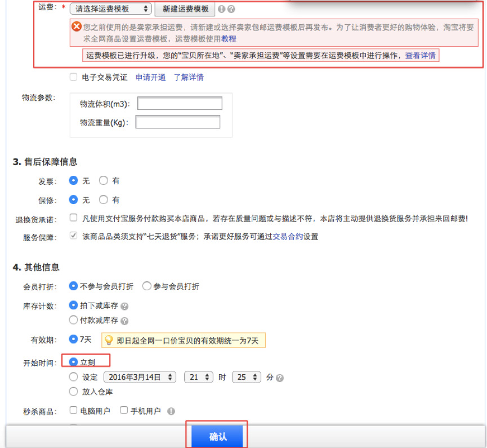Viewport: 487px width, 448px height.
Task: Click help icon next to 付款减库存
Action: [x=124, y=321]
